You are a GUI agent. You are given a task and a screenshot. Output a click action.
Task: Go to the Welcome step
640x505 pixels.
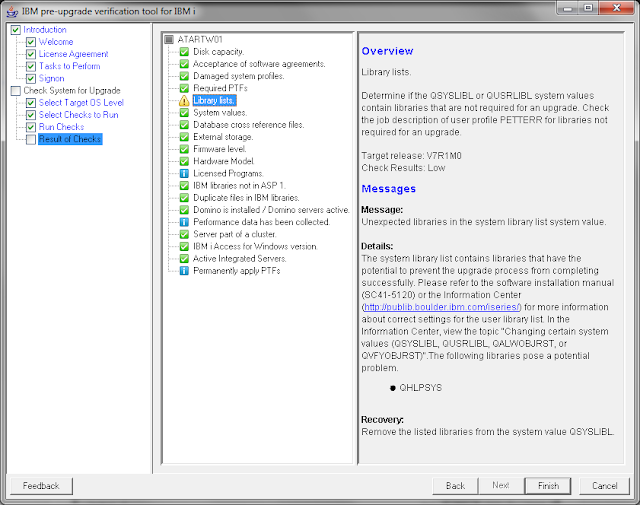pyautogui.click(x=56, y=42)
